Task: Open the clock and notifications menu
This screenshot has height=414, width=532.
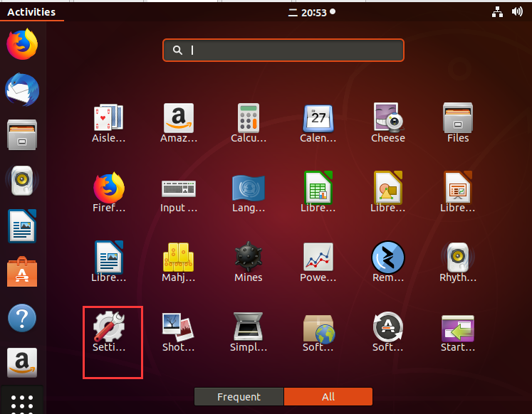Action: (x=312, y=13)
